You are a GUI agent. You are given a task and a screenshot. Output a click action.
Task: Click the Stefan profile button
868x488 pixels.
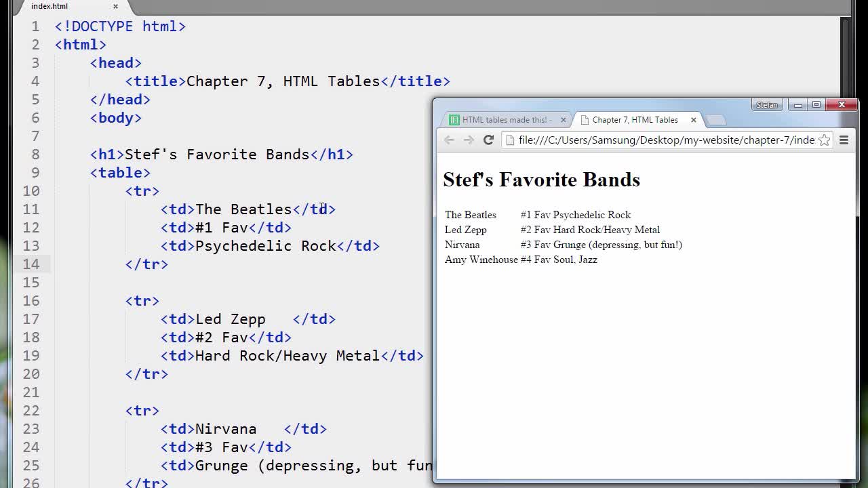pyautogui.click(x=767, y=105)
